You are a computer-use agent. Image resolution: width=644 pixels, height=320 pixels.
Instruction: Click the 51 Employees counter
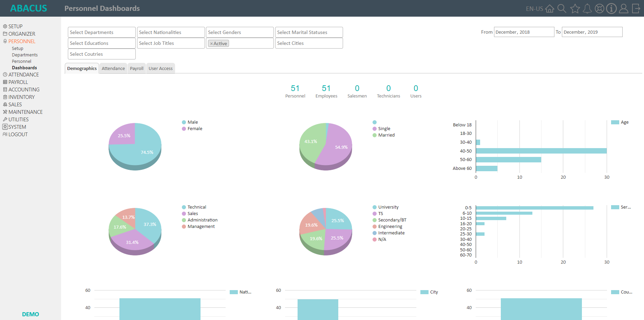326,91
